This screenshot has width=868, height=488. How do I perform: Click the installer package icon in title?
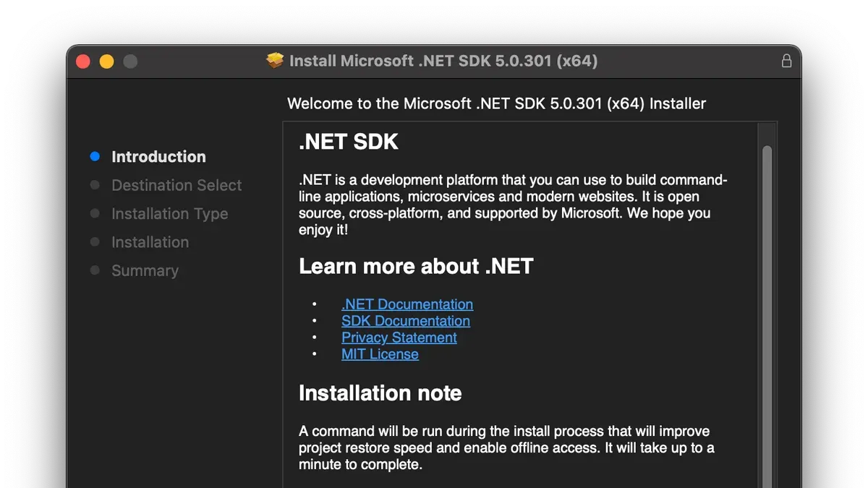(275, 61)
